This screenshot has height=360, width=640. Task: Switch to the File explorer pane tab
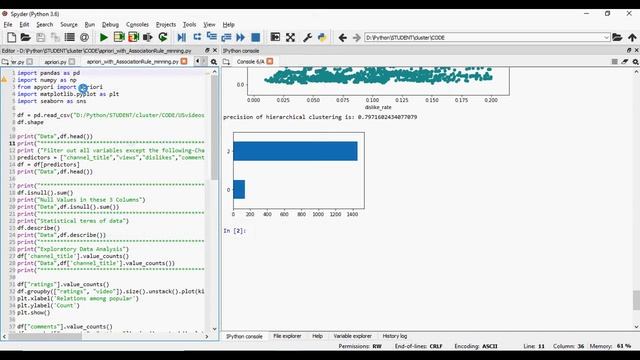(287, 336)
